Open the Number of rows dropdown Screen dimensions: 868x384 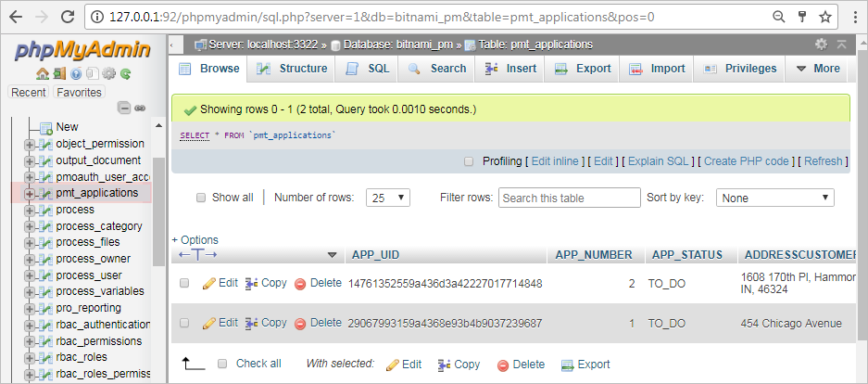389,198
